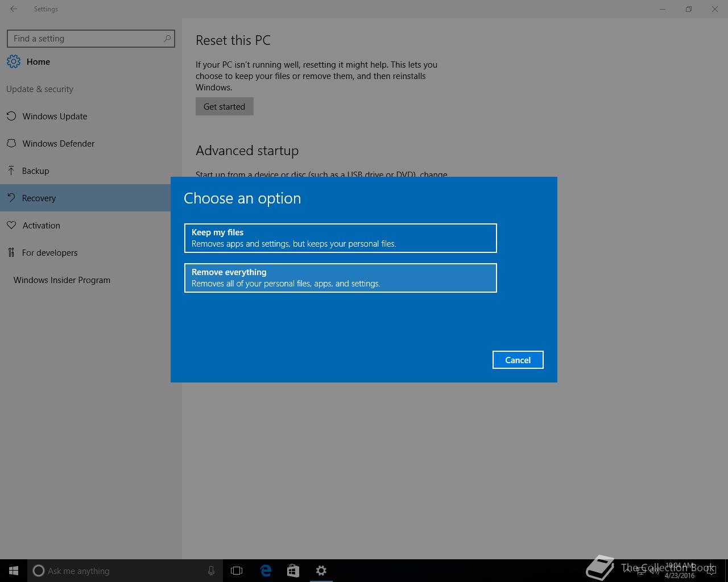Click the Find a setting search box
The image size is (728, 582).
[x=90, y=39]
